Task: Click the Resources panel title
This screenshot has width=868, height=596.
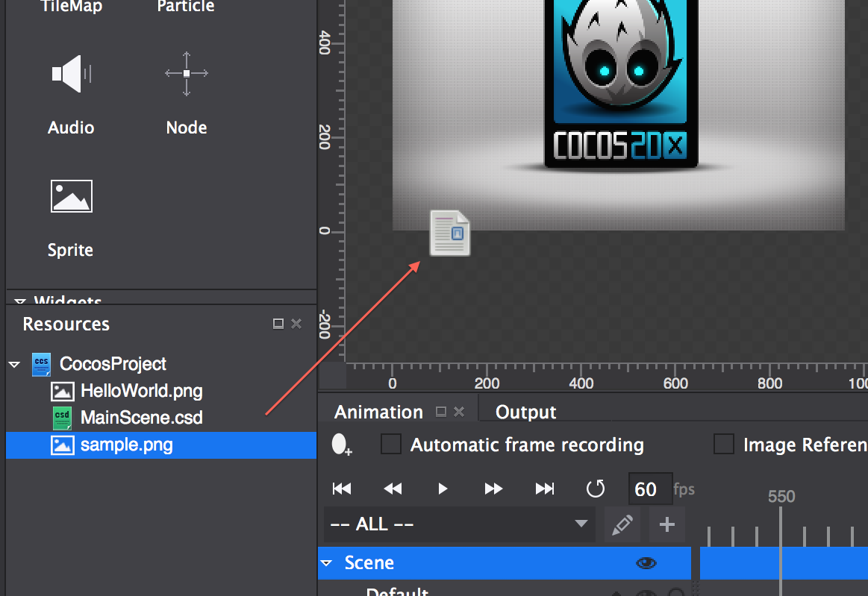Action: coord(66,324)
